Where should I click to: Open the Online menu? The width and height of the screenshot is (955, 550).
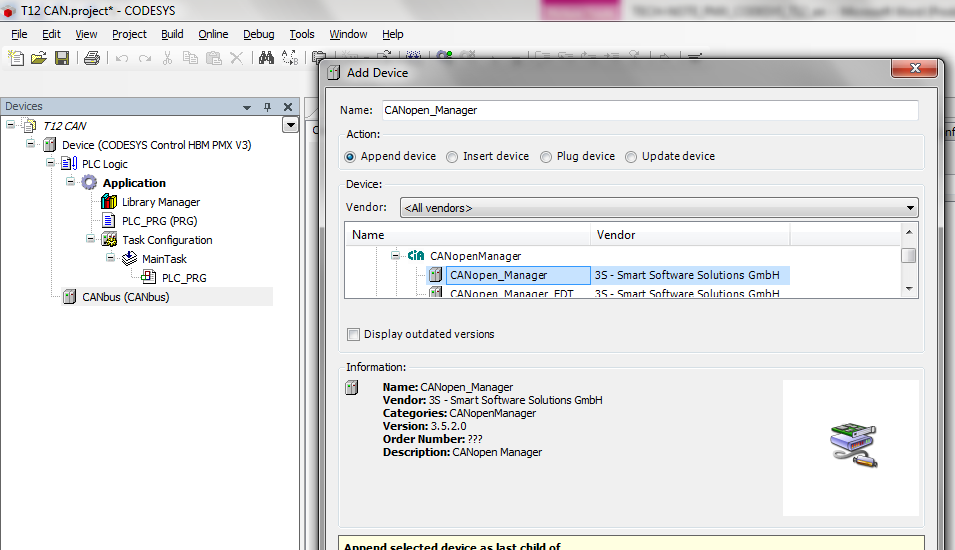point(213,34)
